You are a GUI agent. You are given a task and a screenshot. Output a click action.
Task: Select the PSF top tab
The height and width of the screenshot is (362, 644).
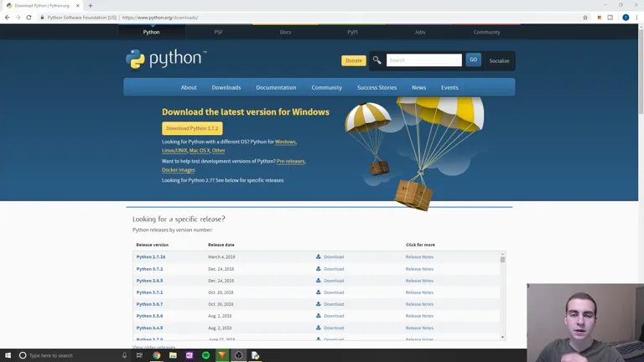pyautogui.click(x=219, y=32)
